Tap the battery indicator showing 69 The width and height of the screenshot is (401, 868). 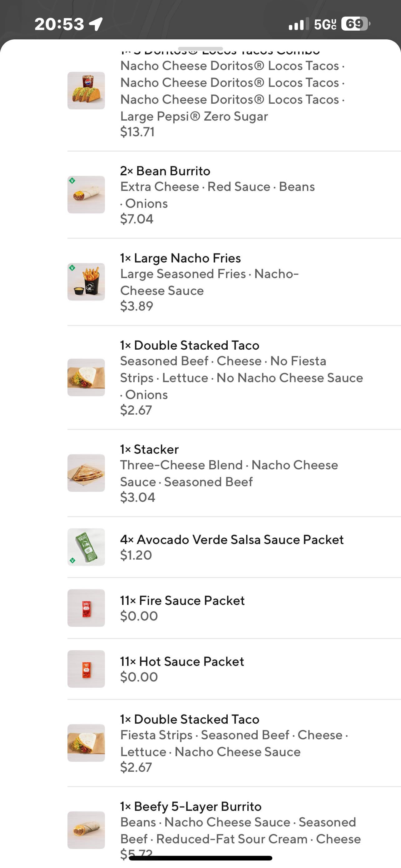355,24
